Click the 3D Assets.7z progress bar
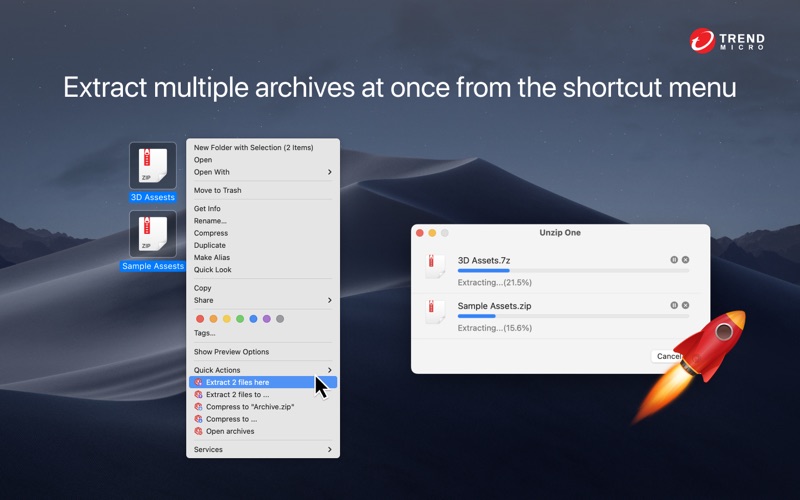800x500 pixels. (x=573, y=271)
